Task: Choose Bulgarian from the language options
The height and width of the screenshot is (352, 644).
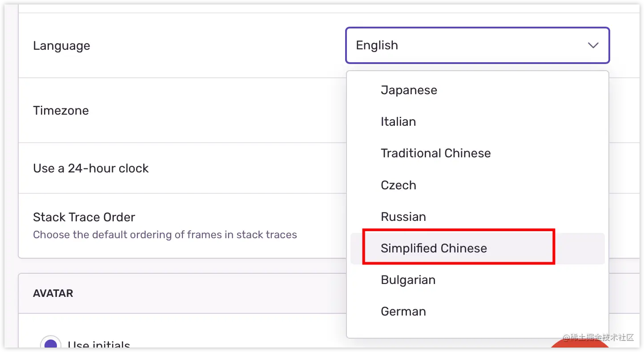Action: point(408,280)
